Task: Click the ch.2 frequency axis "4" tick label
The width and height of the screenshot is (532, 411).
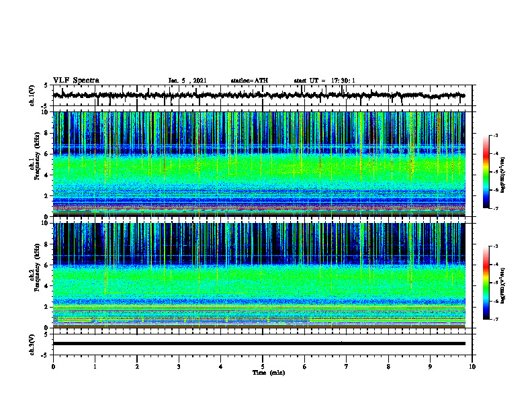Action: pos(47,286)
